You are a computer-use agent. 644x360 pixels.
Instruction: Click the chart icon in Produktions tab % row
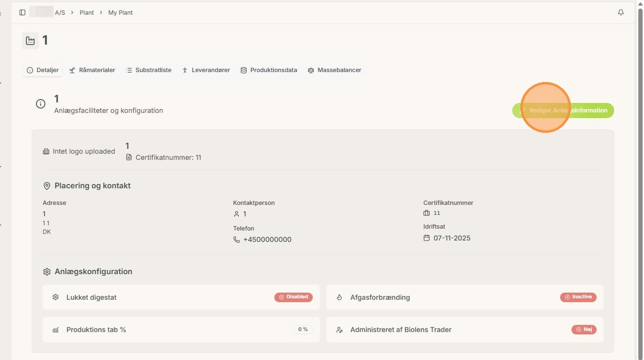point(55,330)
